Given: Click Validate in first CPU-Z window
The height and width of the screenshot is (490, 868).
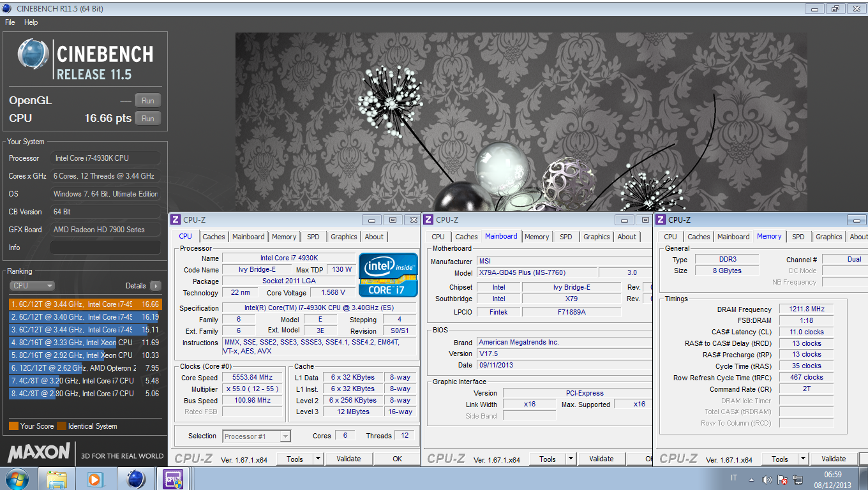Looking at the screenshot, I should [348, 459].
